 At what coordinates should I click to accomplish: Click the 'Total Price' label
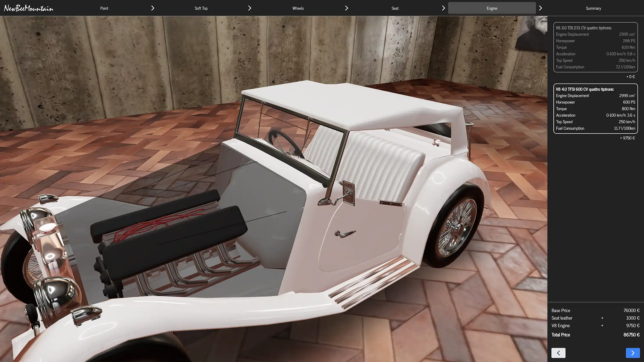(x=561, y=335)
